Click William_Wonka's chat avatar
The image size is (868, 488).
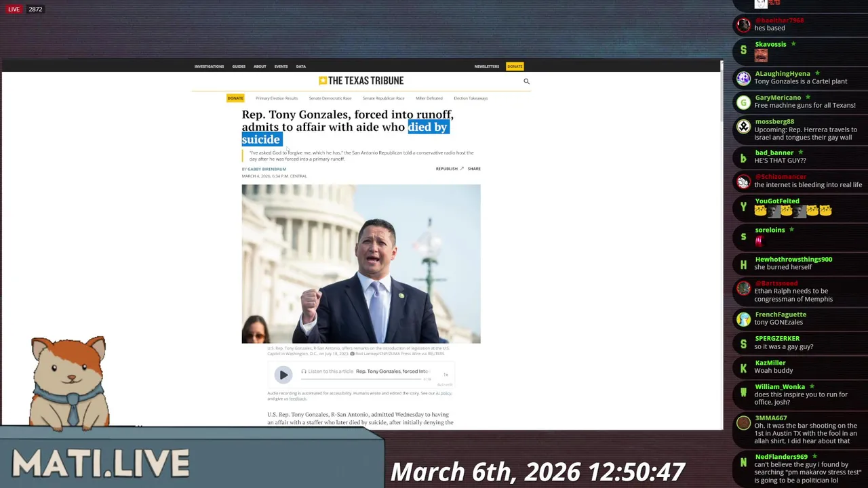pyautogui.click(x=744, y=392)
